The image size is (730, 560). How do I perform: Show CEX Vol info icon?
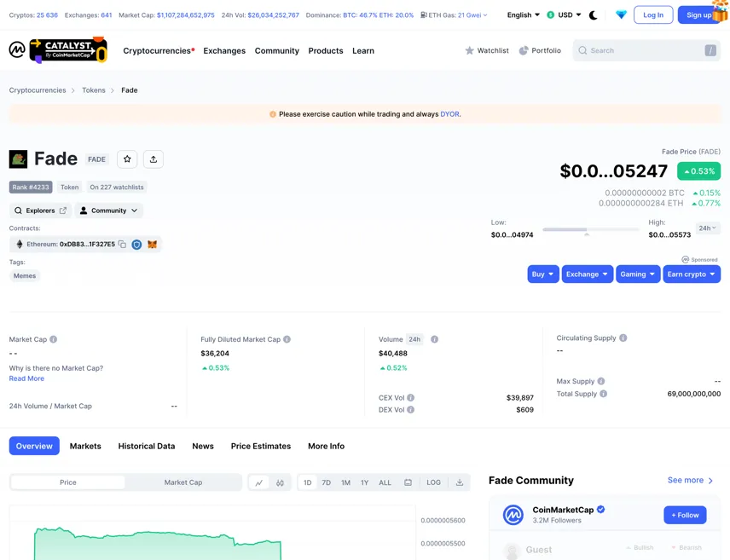(x=411, y=397)
